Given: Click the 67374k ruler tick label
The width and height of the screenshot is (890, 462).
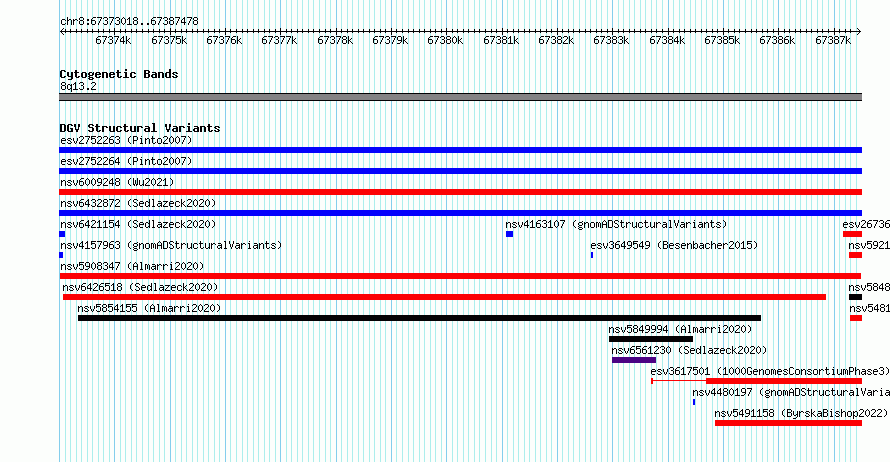Looking at the screenshot, I should (113, 40).
